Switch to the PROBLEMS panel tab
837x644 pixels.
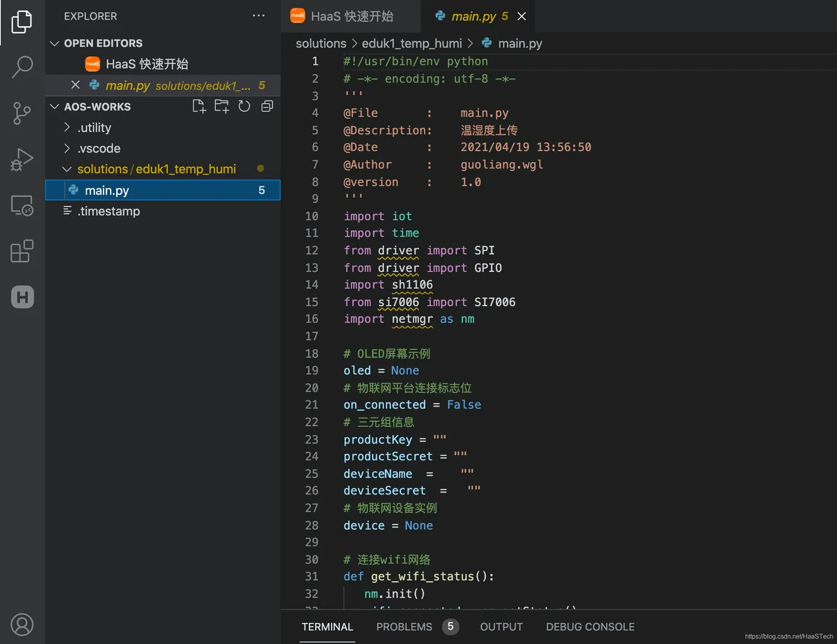click(404, 627)
